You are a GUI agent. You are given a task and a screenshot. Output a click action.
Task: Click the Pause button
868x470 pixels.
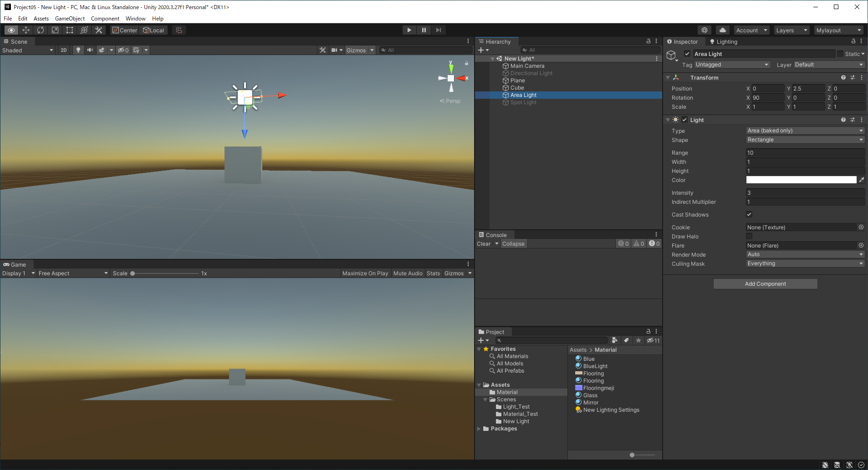click(424, 30)
